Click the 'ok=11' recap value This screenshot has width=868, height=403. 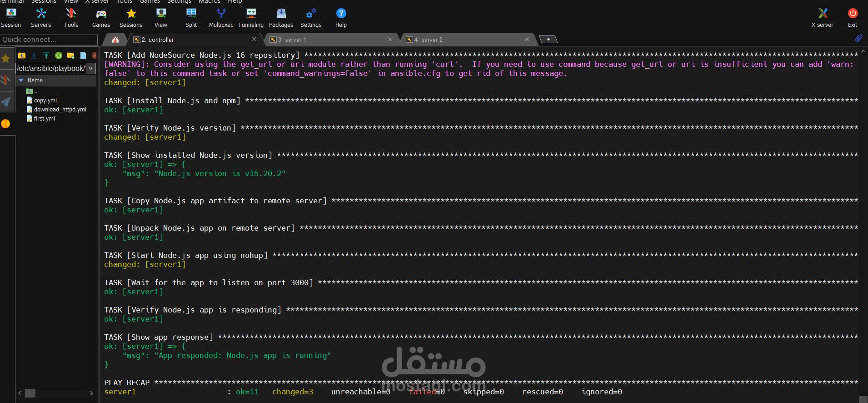coord(247,392)
